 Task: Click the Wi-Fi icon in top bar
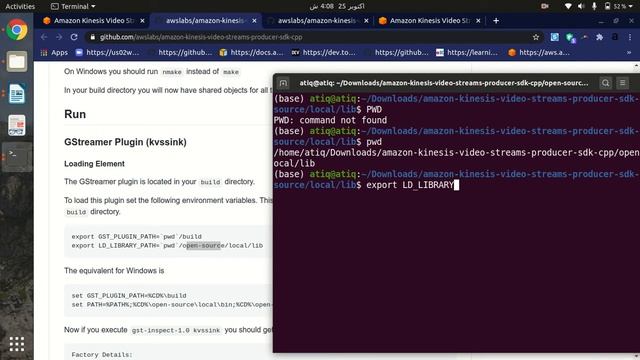[x=568, y=7]
